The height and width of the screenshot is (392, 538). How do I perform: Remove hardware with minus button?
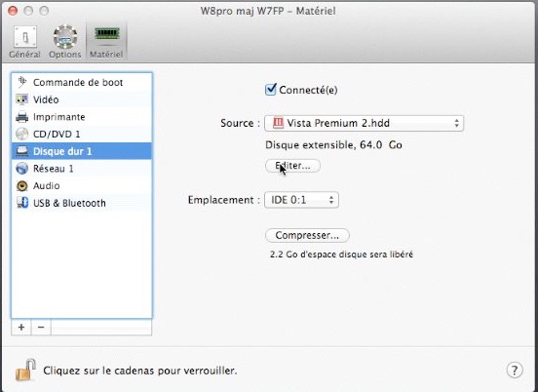pyautogui.click(x=41, y=327)
